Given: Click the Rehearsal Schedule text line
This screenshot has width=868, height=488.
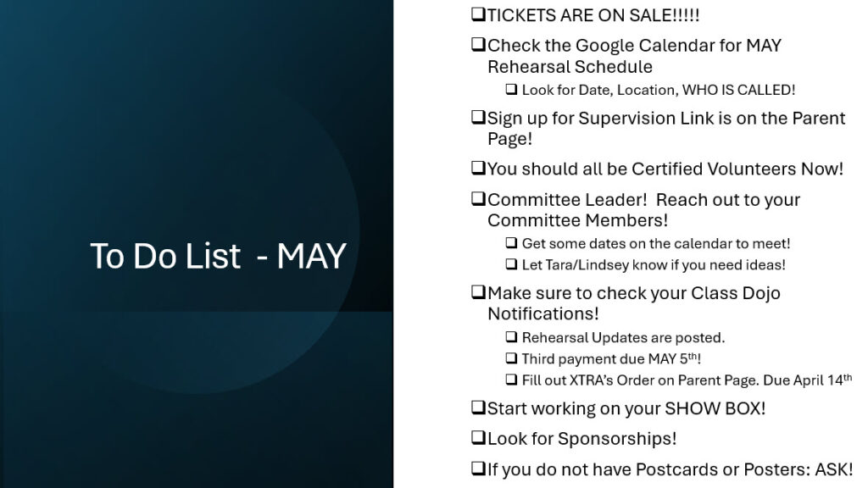Looking at the screenshot, I should click(x=570, y=67).
